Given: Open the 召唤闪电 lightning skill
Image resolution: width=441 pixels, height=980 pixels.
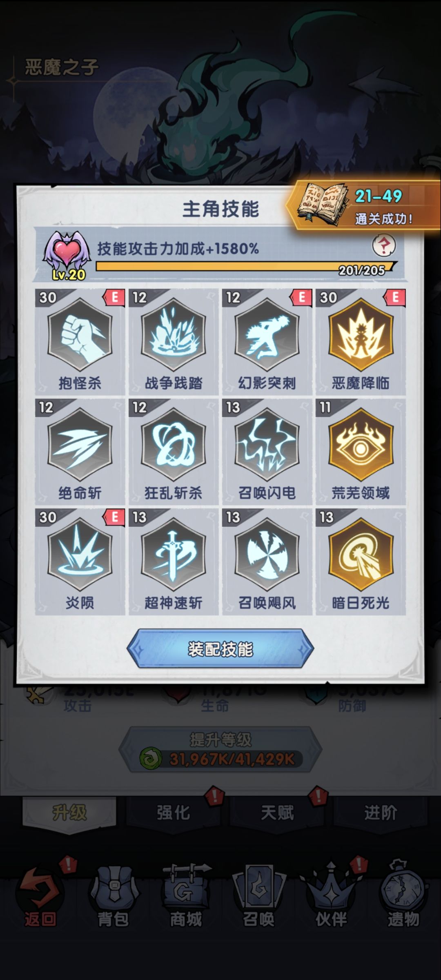Looking at the screenshot, I should (x=267, y=445).
